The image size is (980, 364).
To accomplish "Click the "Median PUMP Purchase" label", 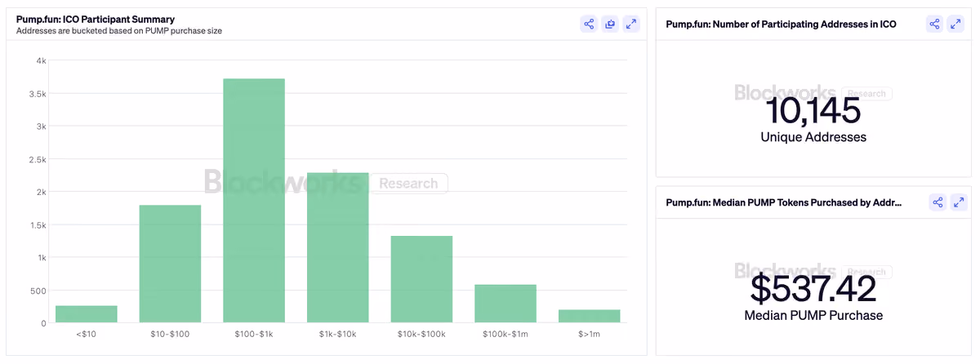I will [x=813, y=315].
